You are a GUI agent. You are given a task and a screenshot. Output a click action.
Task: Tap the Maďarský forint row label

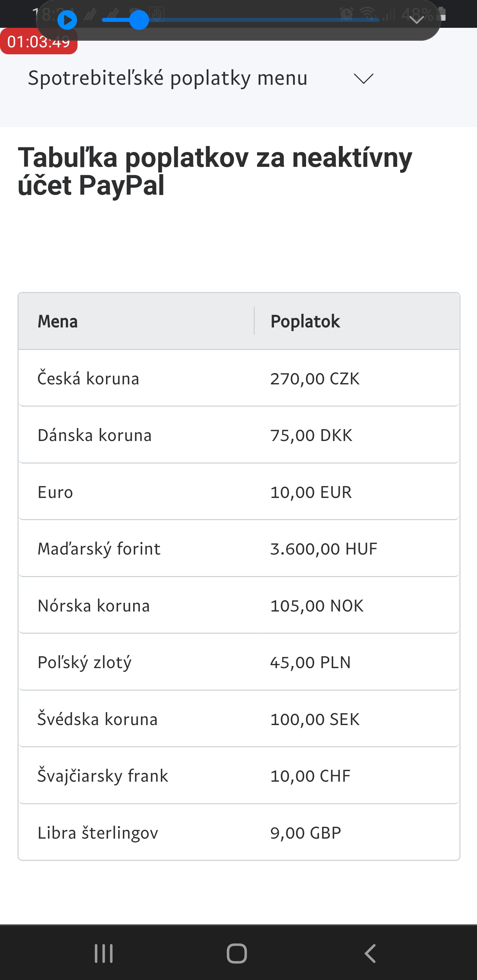(99, 549)
